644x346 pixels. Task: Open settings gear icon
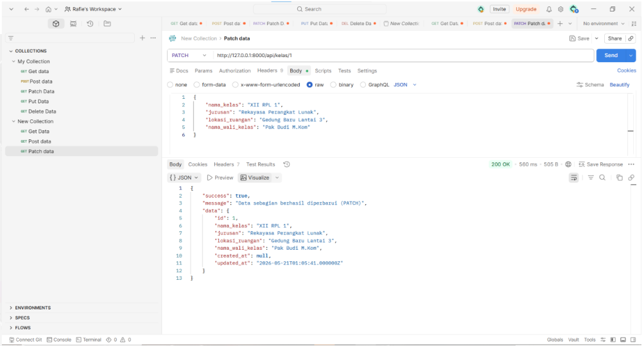pyautogui.click(x=561, y=9)
